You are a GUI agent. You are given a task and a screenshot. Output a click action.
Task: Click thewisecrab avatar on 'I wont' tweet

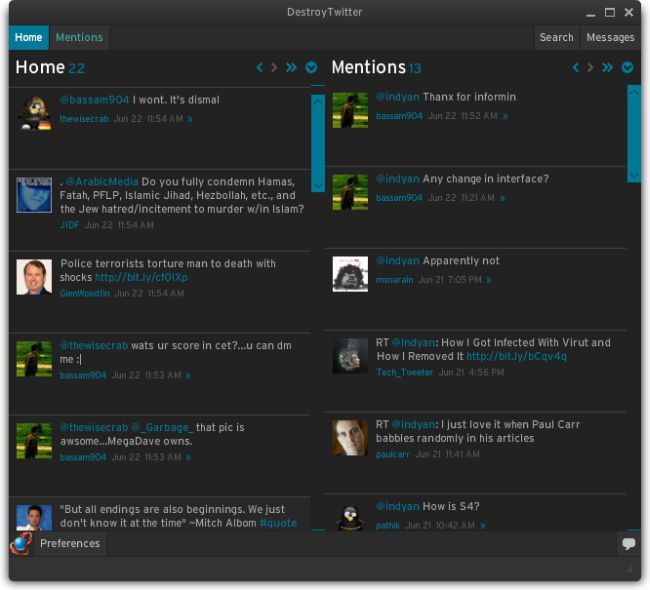(34, 112)
